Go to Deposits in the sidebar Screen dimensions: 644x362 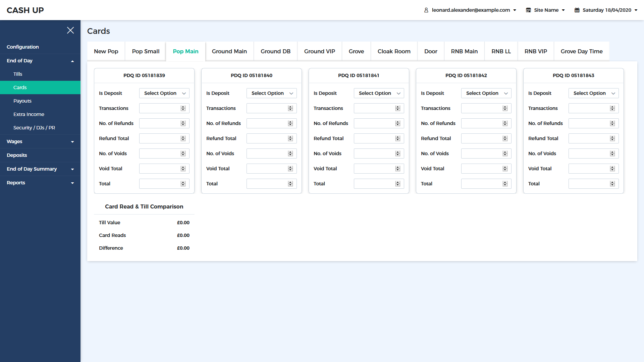(17, 155)
